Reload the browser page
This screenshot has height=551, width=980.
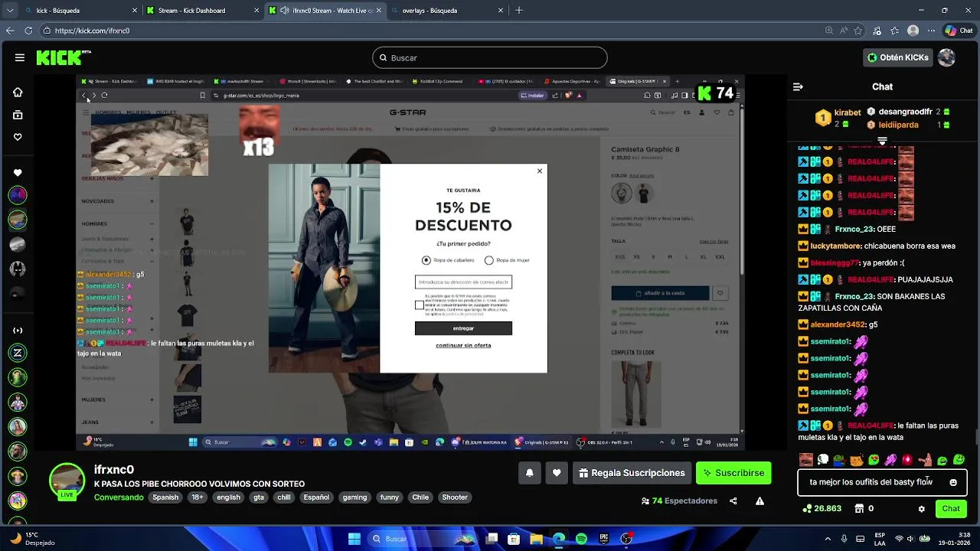[28, 31]
